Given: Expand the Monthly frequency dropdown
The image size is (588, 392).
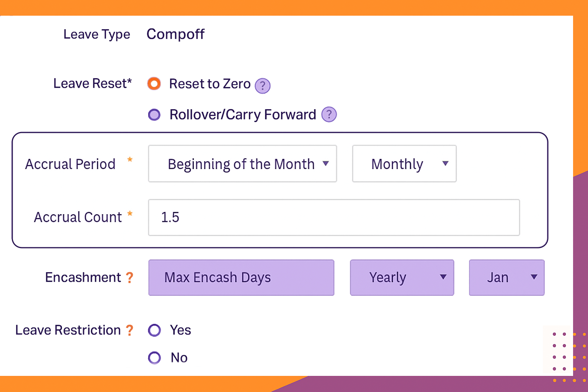Looking at the screenshot, I should click(x=404, y=163).
